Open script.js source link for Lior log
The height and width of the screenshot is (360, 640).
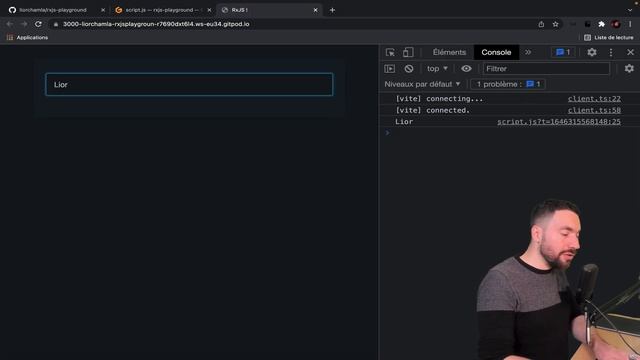[559, 122]
